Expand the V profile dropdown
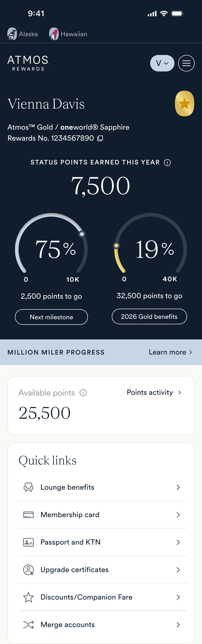 (162, 63)
